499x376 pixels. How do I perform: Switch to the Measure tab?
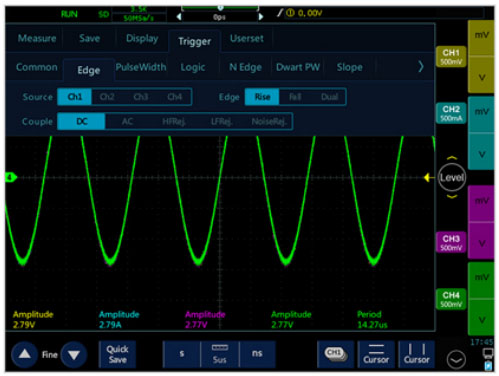click(x=37, y=38)
